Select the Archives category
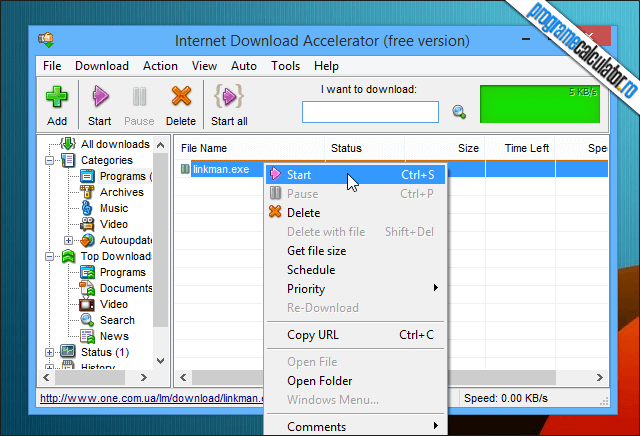 [122, 192]
